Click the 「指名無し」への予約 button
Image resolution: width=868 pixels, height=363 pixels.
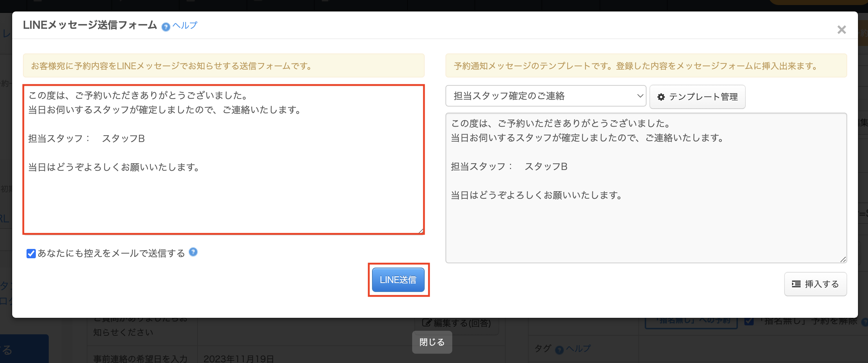(x=691, y=321)
